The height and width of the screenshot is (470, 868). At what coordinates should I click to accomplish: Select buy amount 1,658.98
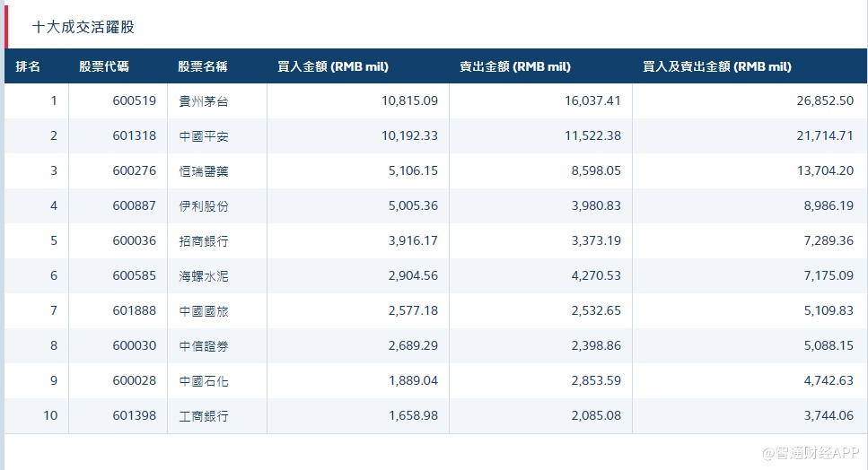coord(413,415)
